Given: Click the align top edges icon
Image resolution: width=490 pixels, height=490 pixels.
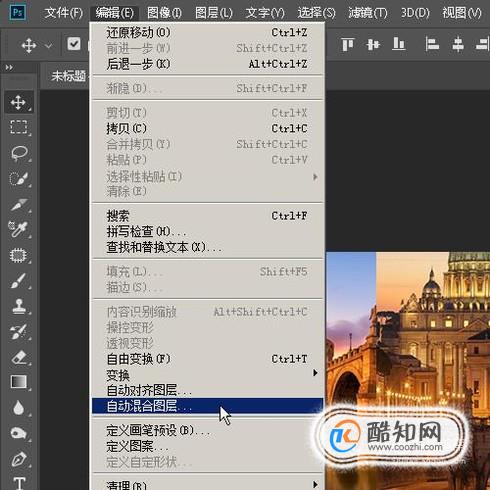Looking at the screenshot, I should point(348,44).
